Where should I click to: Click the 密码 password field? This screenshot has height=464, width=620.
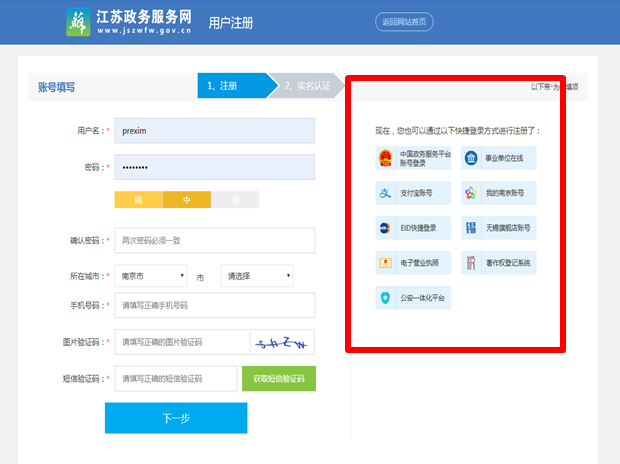(215, 167)
